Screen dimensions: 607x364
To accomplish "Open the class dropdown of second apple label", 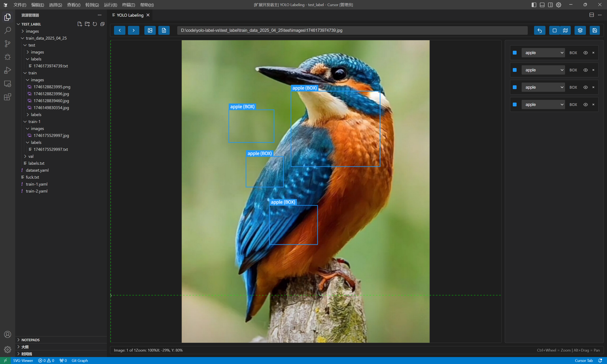I will click(543, 70).
